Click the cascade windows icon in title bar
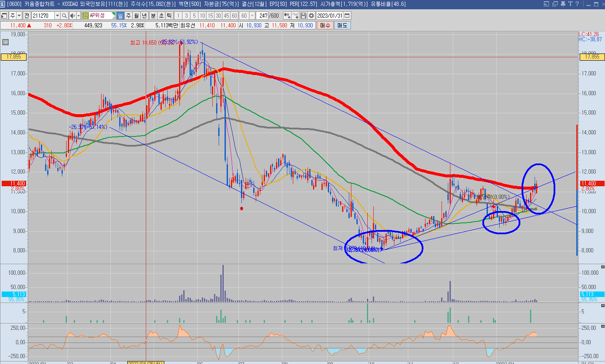The width and height of the screenshot is (605, 364). (x=555, y=4)
